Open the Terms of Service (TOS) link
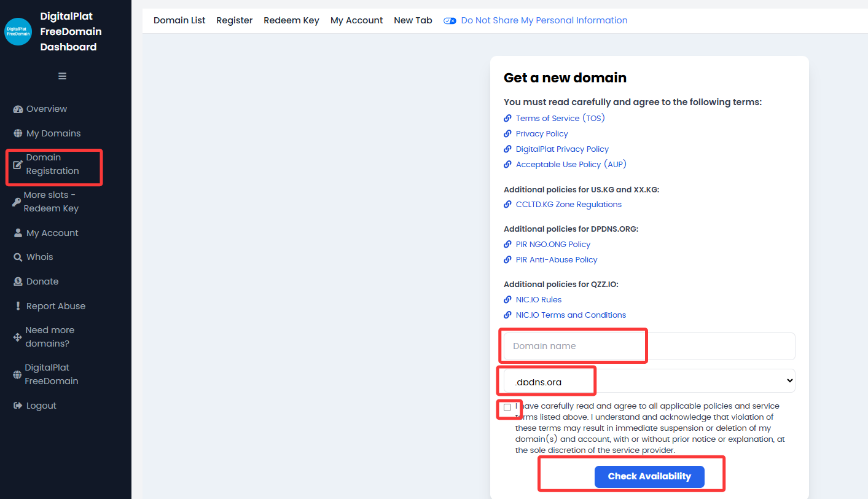The width and height of the screenshot is (868, 499). click(x=560, y=118)
